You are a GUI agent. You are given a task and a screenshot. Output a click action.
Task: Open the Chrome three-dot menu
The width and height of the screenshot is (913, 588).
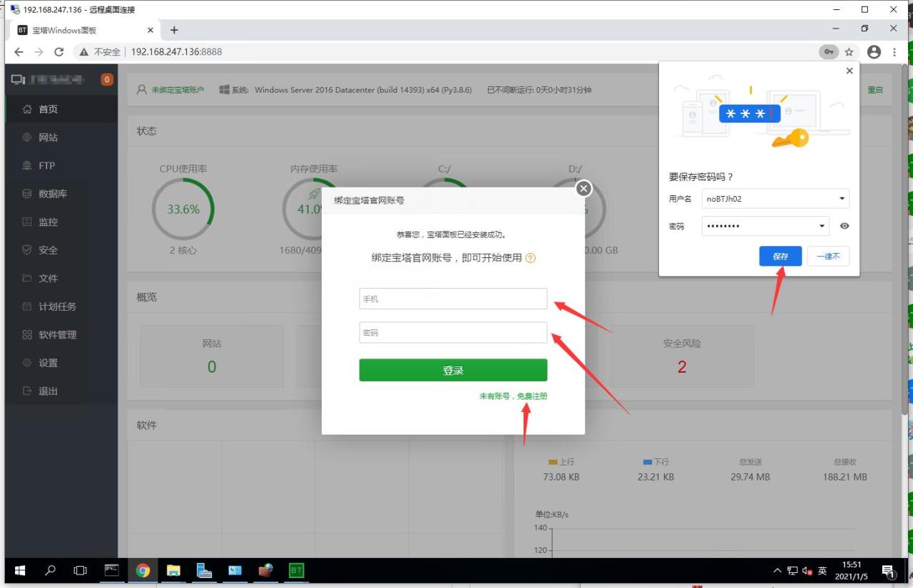tap(894, 52)
